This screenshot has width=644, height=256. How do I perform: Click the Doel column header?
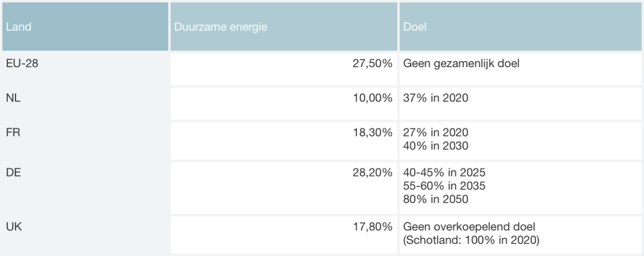[520, 26]
